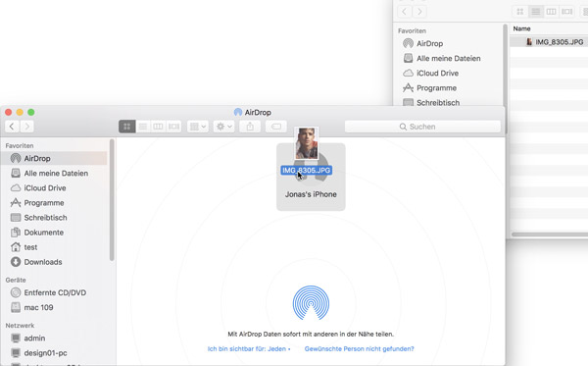
Task: Switch rear Finder window to column view
Action: [551, 12]
